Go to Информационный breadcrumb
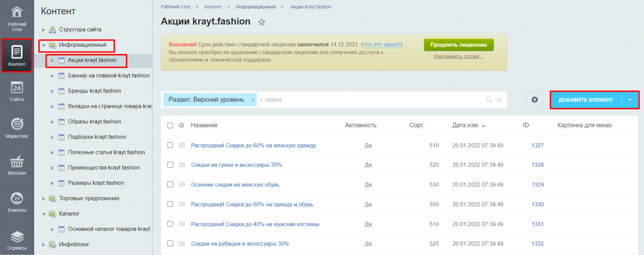This screenshot has width=644, height=255. point(256,7)
